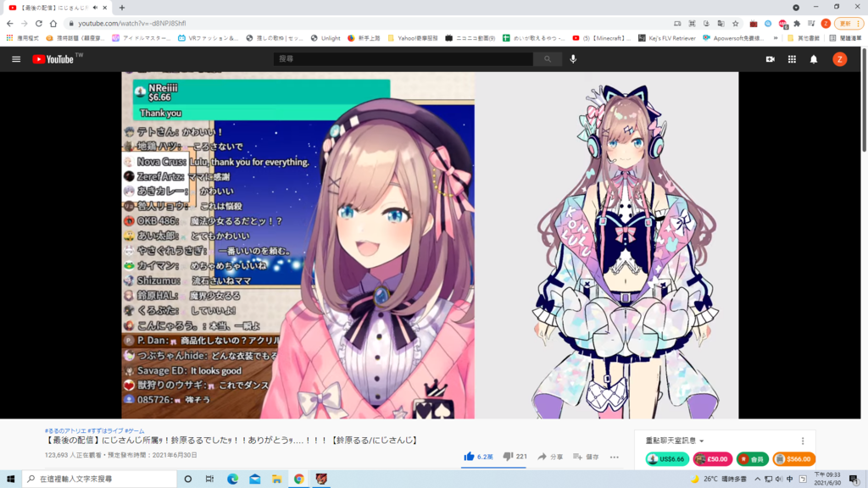Open the Chrome tab search dropdown
868x488 pixels.
pyautogui.click(x=795, y=8)
